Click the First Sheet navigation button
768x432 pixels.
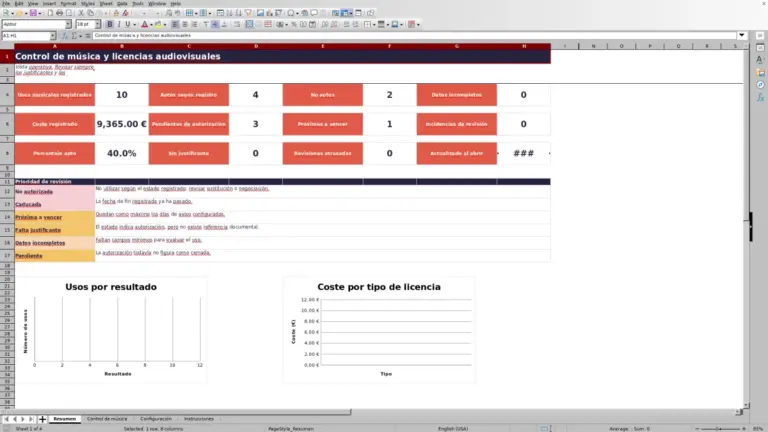click(x=6, y=419)
